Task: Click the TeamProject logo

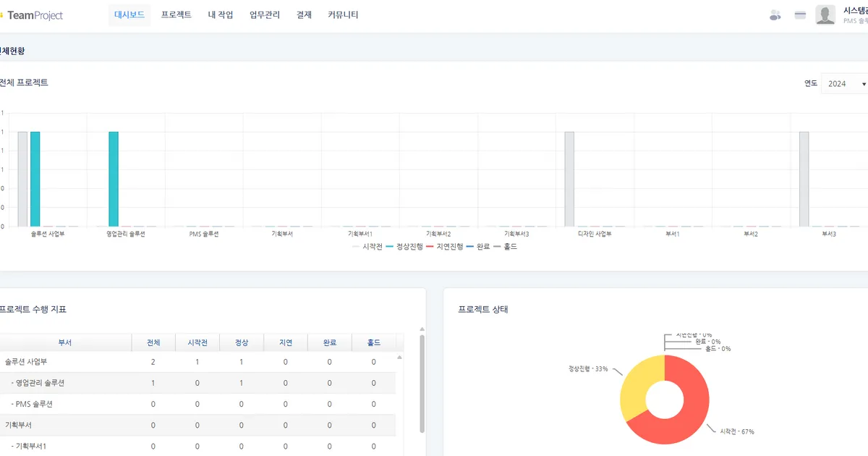Action: pyautogui.click(x=33, y=15)
